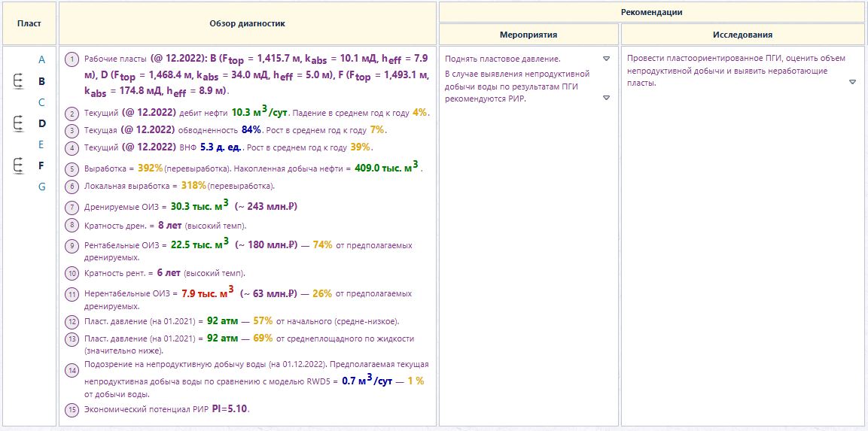Click the perforation icon beside layer B

(18, 82)
